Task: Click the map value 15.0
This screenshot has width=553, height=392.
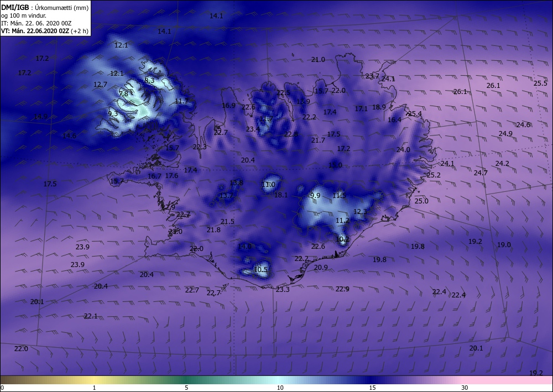Action: tap(336, 165)
